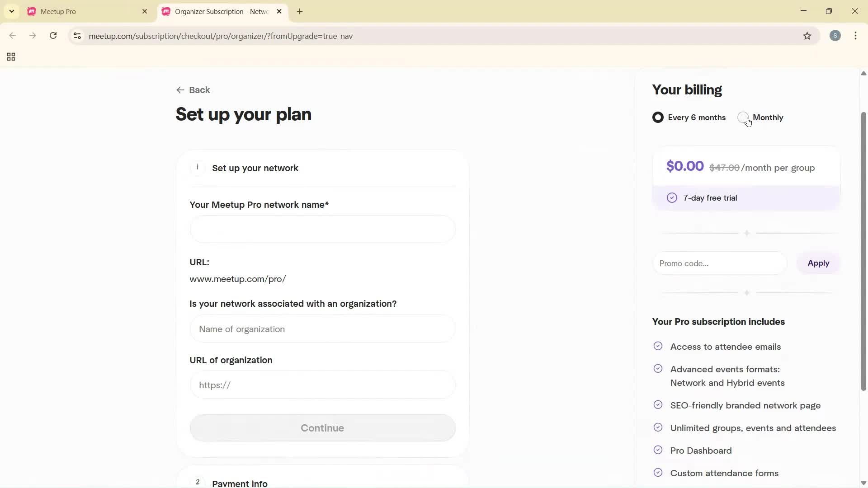Open the tab search chevron
This screenshot has height=488, width=868.
click(x=11, y=11)
